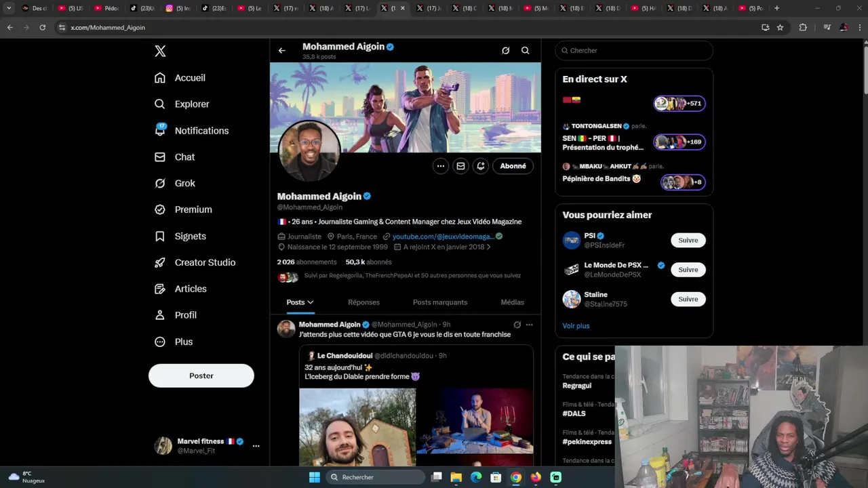The height and width of the screenshot is (488, 868).
Task: Go to Accueil in the sidebar
Action: [x=180, y=78]
